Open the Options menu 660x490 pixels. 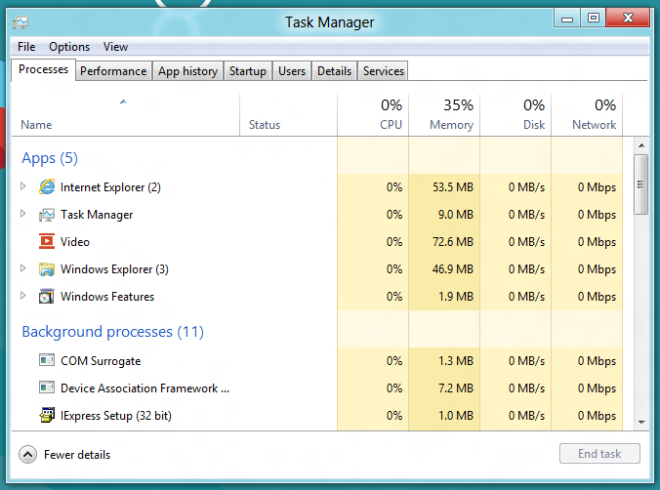coord(69,47)
